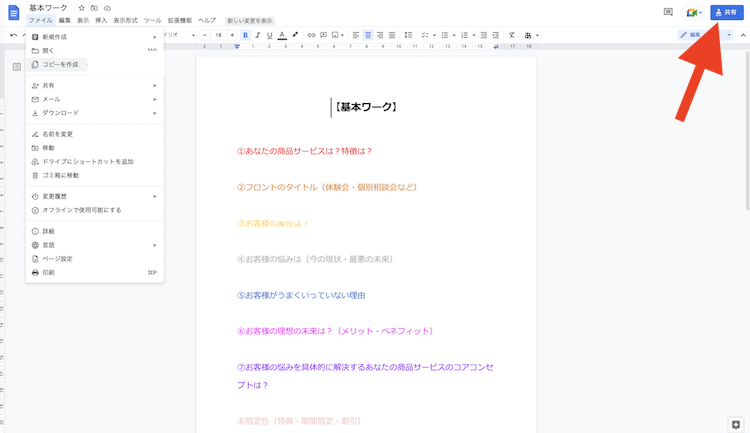Screen dimensions: 750x433
Task: Show document outline sidebar icon
Action: [x=16, y=67]
